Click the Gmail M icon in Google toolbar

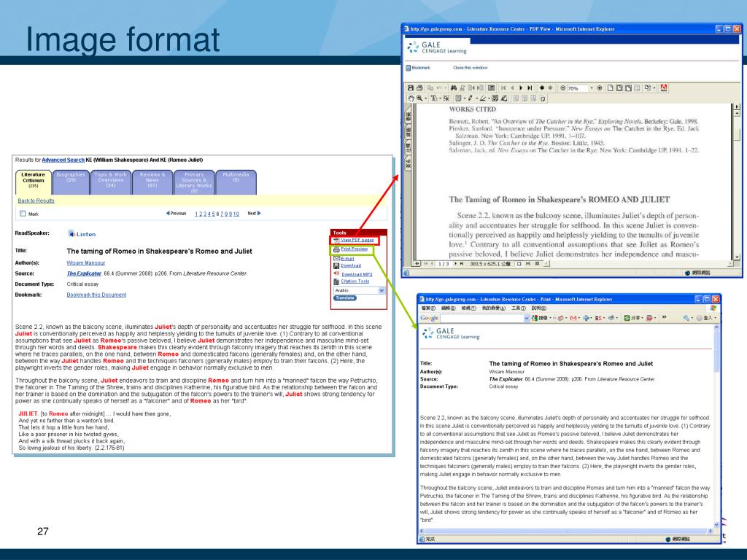point(573,318)
